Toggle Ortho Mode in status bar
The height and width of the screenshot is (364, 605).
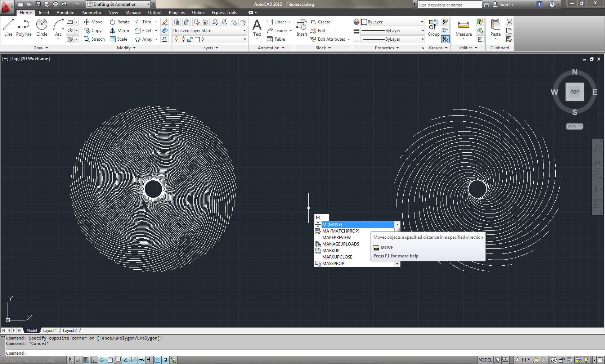click(x=94, y=360)
